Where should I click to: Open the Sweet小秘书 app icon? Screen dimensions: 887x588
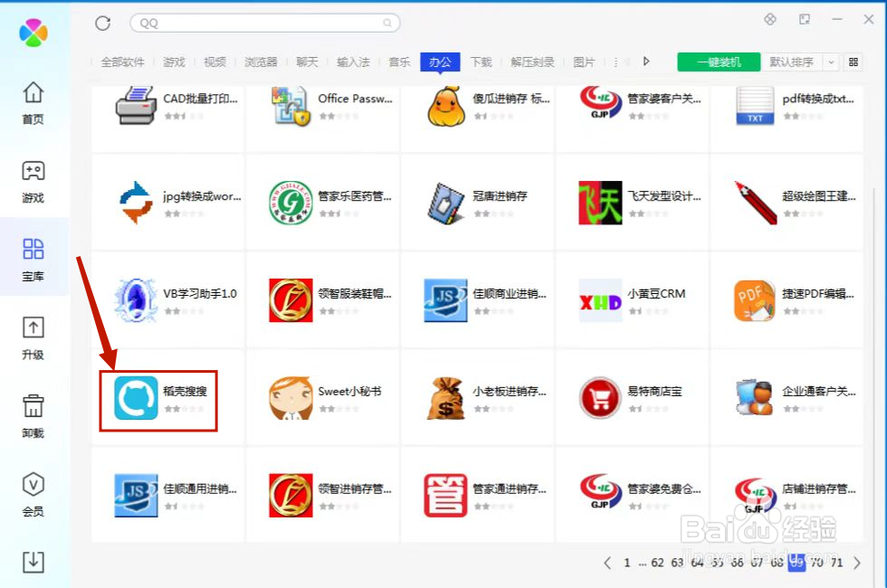tap(291, 398)
